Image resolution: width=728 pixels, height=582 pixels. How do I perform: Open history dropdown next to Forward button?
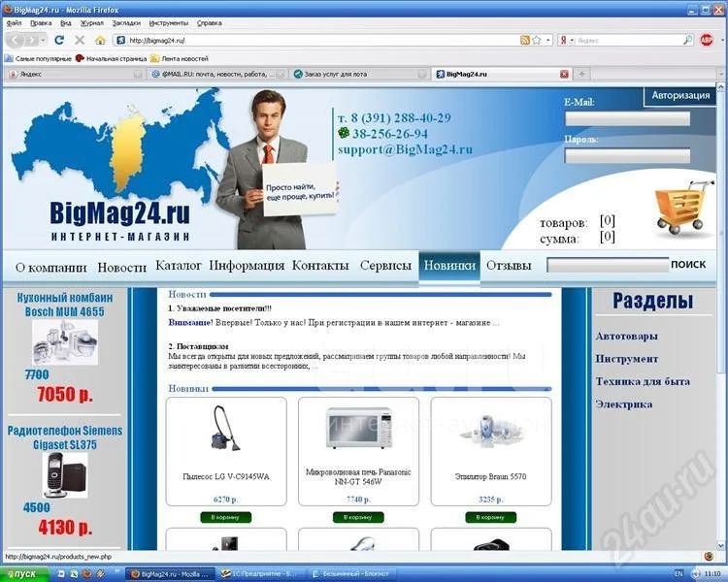[43, 41]
